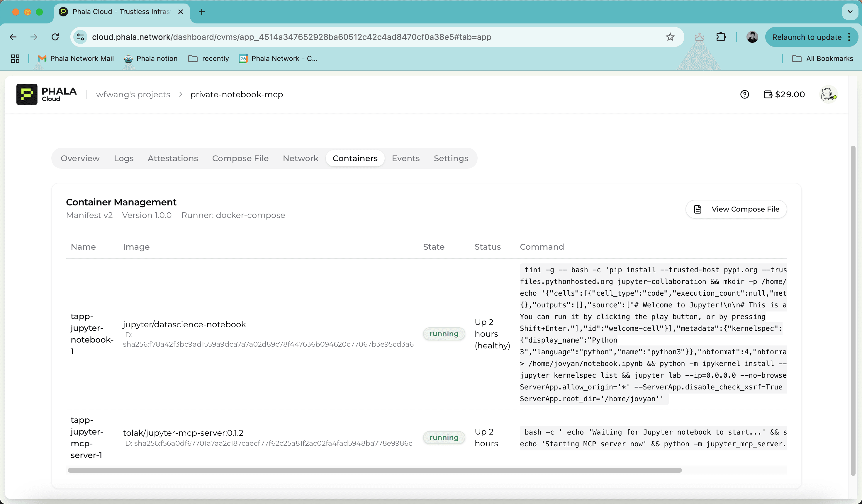Click the horizontal table scrollbar
This screenshot has width=862, height=504.
[x=375, y=470]
